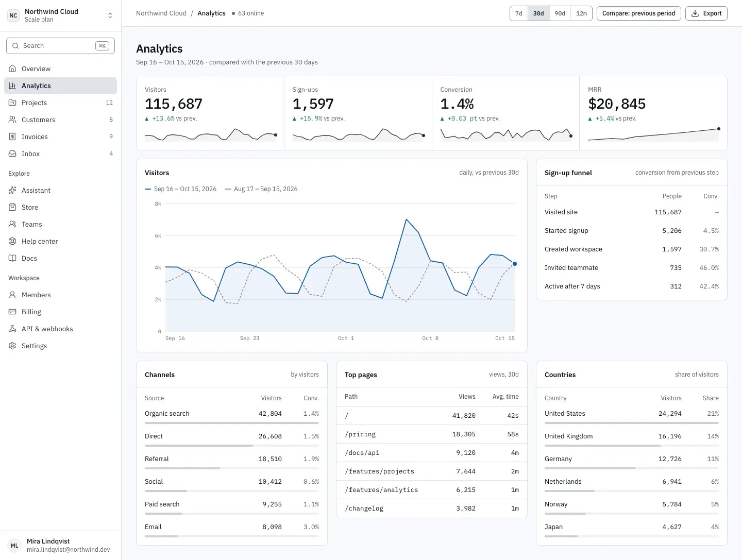Click the Analytics bar chart icon
The width and height of the screenshot is (742, 560).
coord(12,86)
